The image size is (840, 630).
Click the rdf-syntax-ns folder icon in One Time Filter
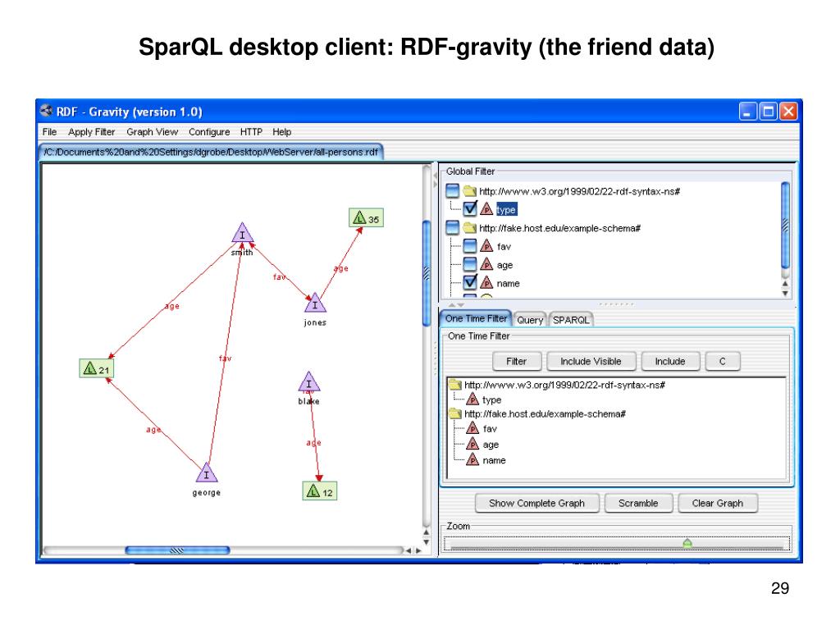455,384
